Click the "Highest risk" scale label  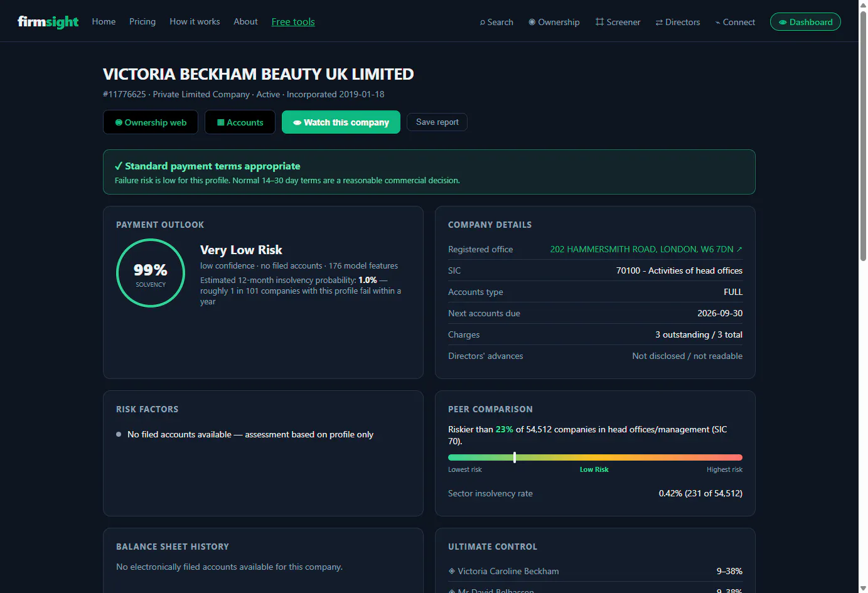pyautogui.click(x=724, y=469)
